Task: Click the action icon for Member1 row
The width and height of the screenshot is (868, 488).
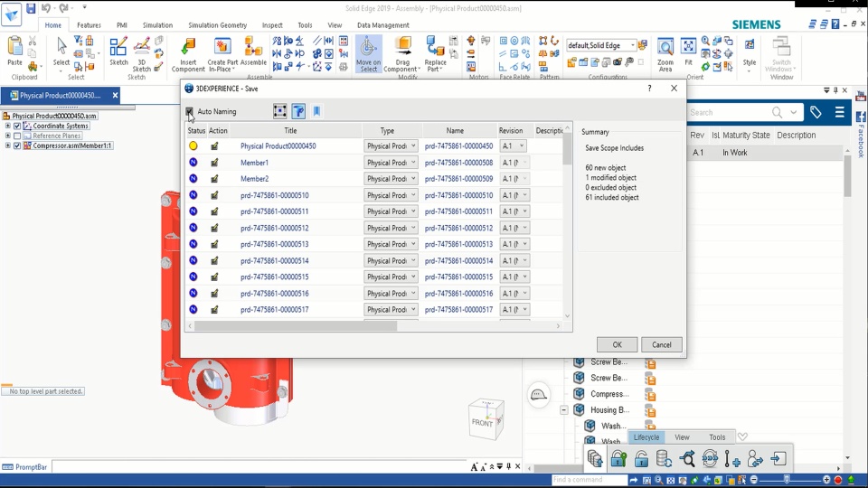Action: tap(214, 163)
